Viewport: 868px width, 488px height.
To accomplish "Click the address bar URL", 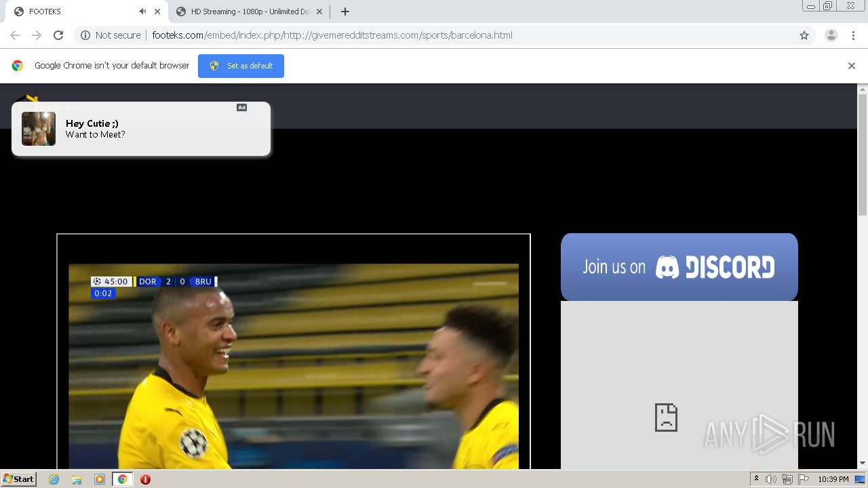I will (332, 35).
